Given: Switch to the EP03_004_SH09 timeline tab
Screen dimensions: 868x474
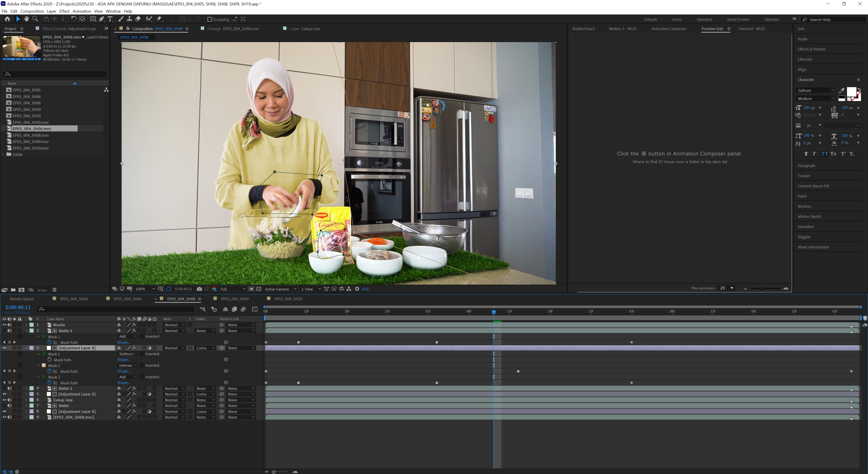Looking at the screenshot, I should click(x=234, y=299).
